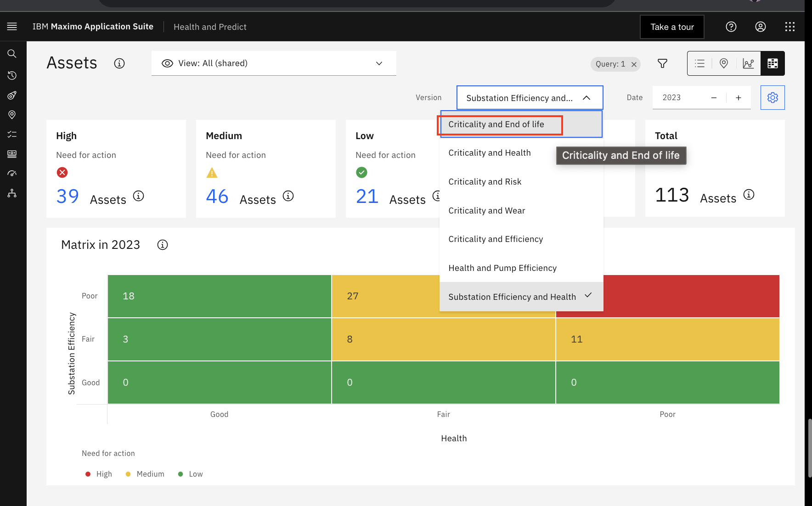Select Criticality and End of life option
Screen dimensions: 812x506
(x=521, y=124)
